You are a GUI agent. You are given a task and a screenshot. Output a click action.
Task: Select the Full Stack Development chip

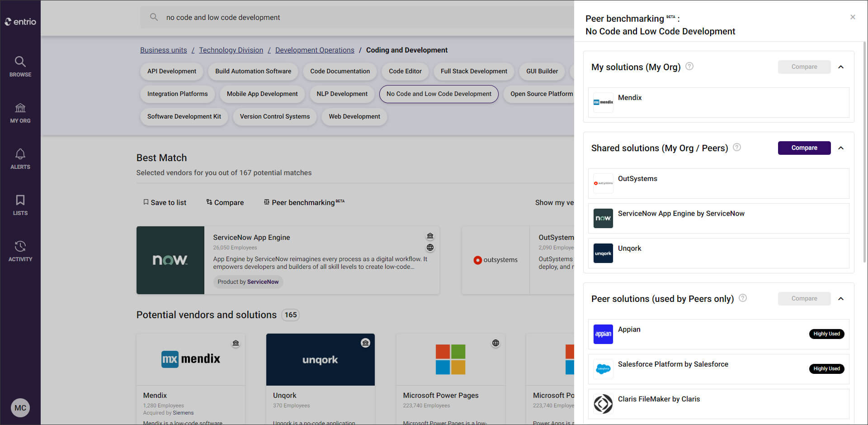(474, 71)
